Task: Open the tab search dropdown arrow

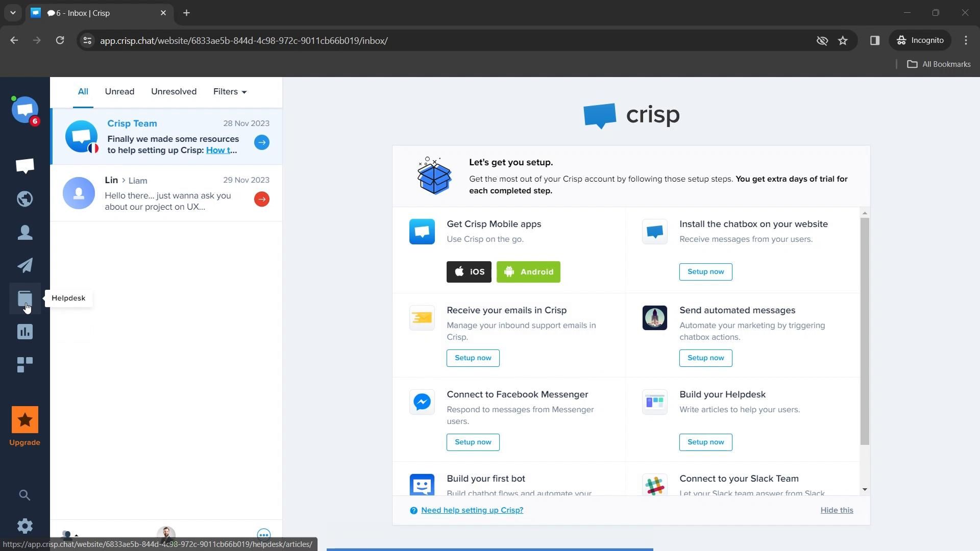Action: pos(13,13)
